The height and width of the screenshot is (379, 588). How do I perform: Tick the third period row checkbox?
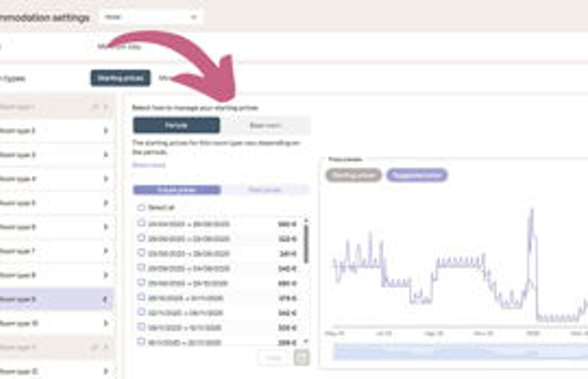click(x=141, y=253)
